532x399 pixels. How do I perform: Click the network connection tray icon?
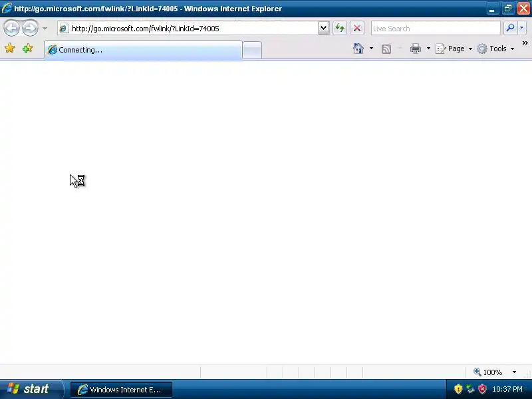(470, 389)
